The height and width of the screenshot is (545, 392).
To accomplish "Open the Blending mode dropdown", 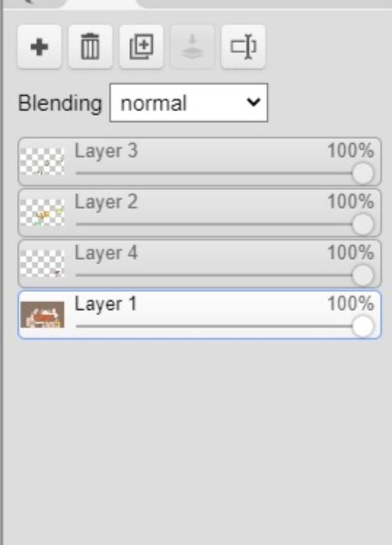I will click(x=189, y=103).
